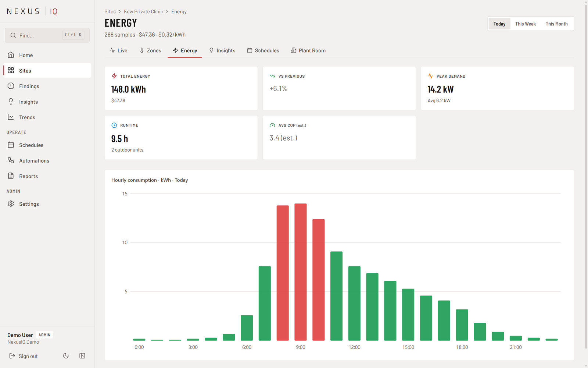The image size is (588, 368).
Task: Click the Home house icon
Action: 11,55
